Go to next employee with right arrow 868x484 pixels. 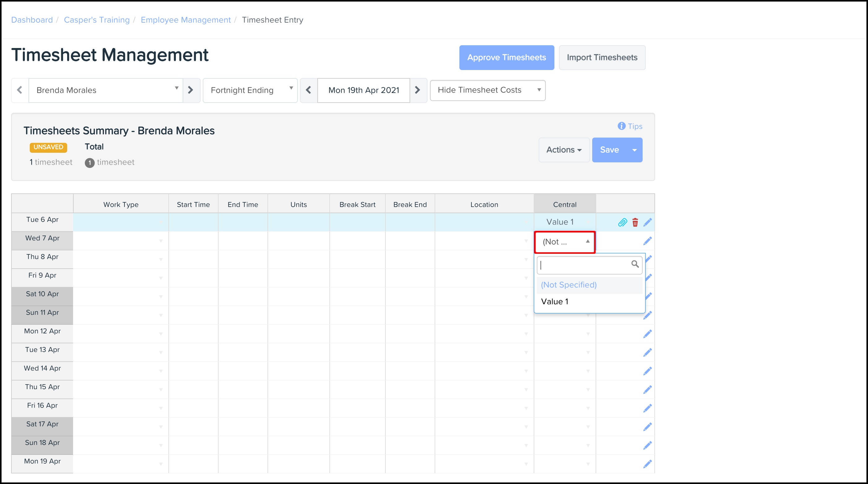point(191,90)
